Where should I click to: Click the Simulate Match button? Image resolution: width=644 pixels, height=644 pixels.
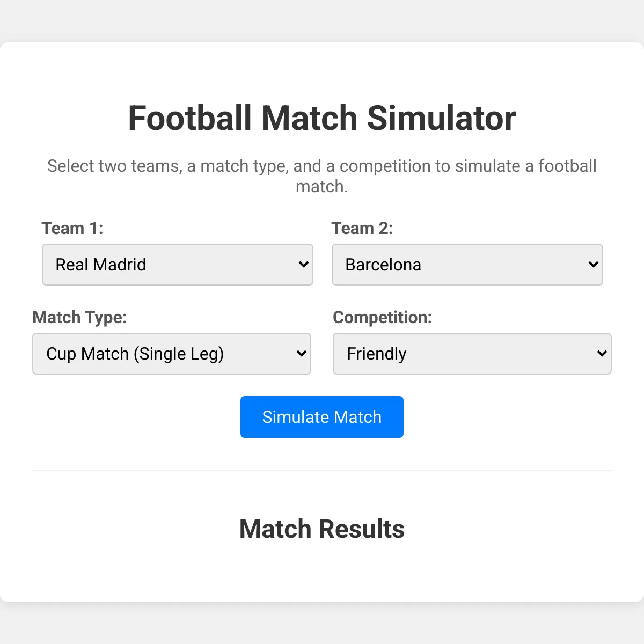pyautogui.click(x=322, y=417)
